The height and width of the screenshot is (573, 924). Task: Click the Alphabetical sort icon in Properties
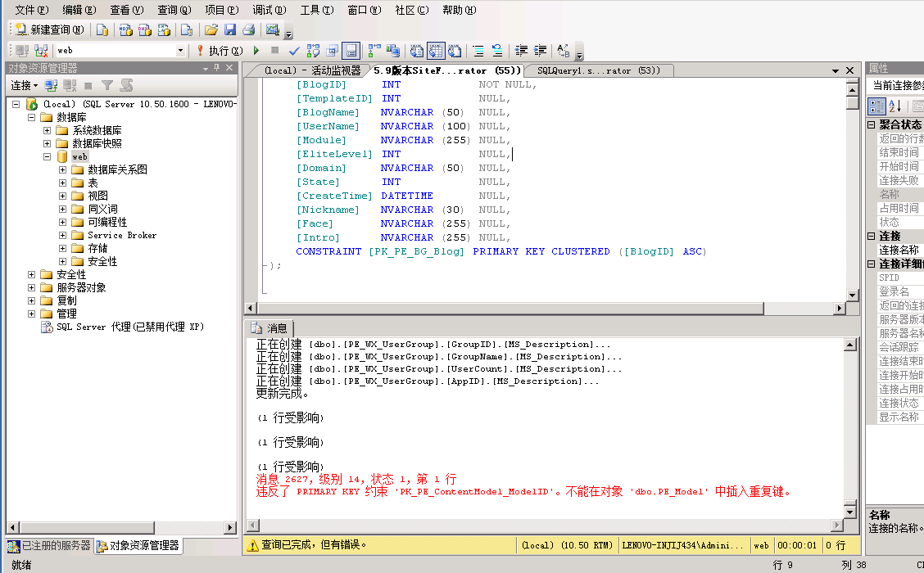[895, 106]
